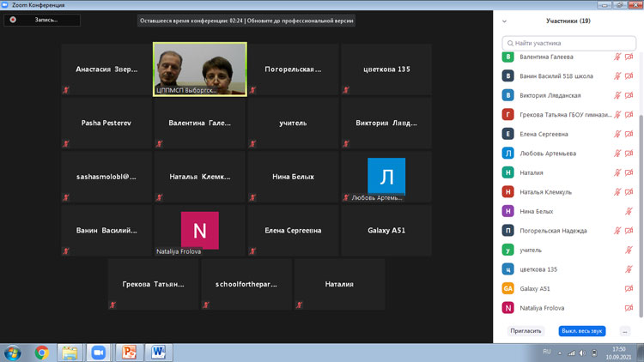
Task: Select the ЦППМСП Выборгск video thumbnail
Action: coord(200,69)
